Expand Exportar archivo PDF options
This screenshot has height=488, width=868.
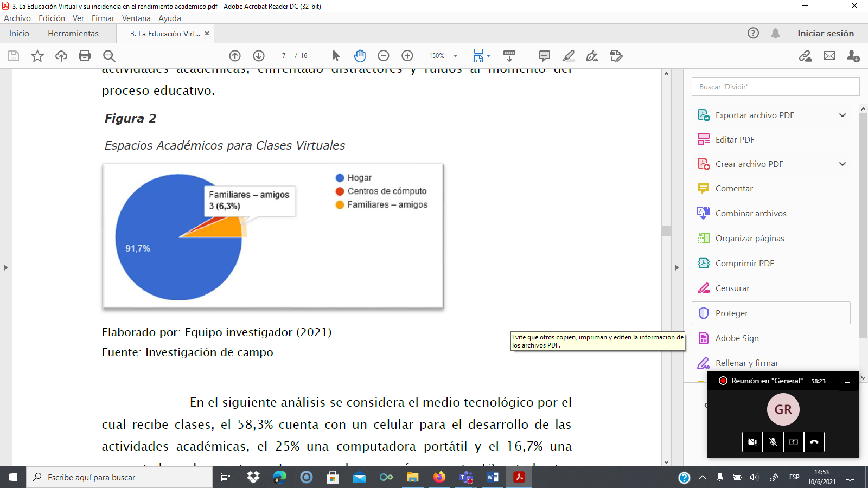(x=843, y=115)
